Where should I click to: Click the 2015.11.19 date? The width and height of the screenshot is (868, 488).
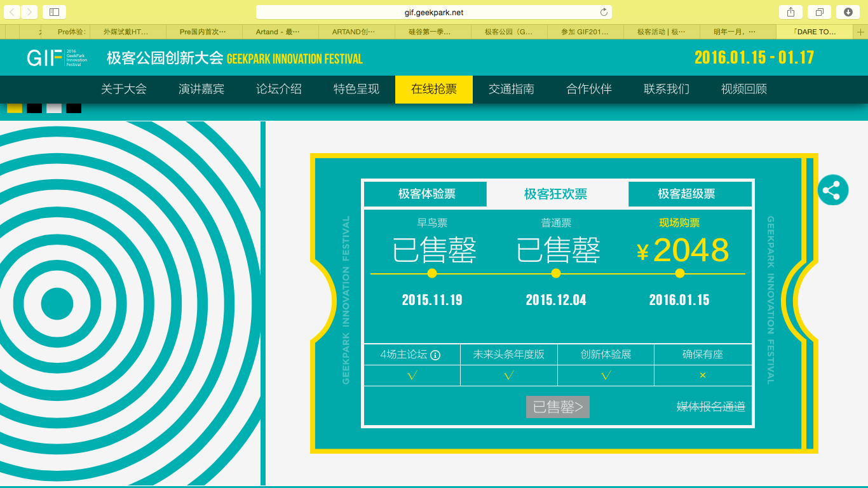(432, 300)
